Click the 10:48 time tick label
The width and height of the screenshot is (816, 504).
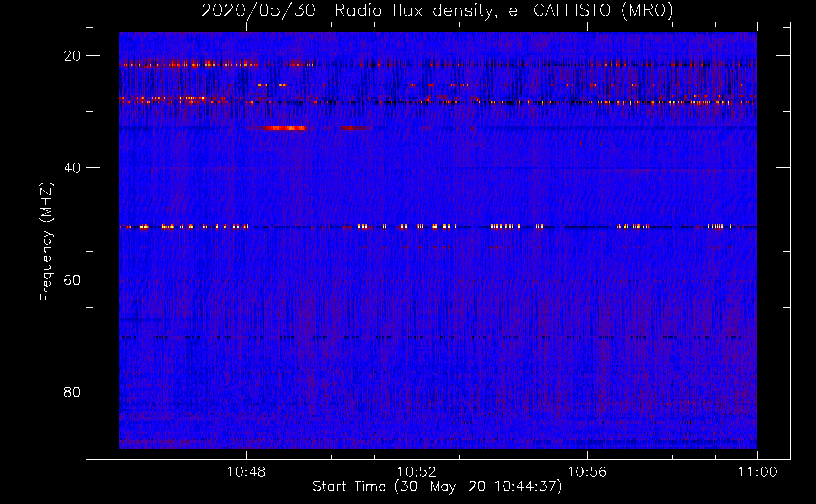pos(246,472)
